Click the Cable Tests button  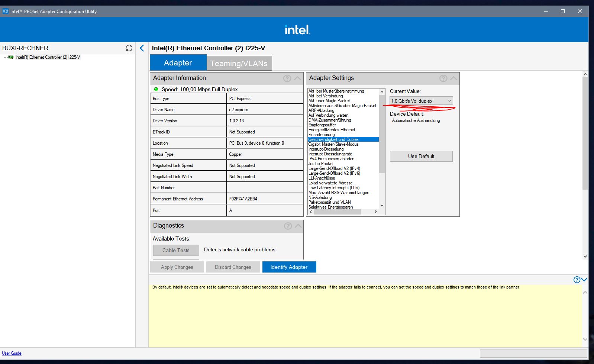[x=176, y=250]
